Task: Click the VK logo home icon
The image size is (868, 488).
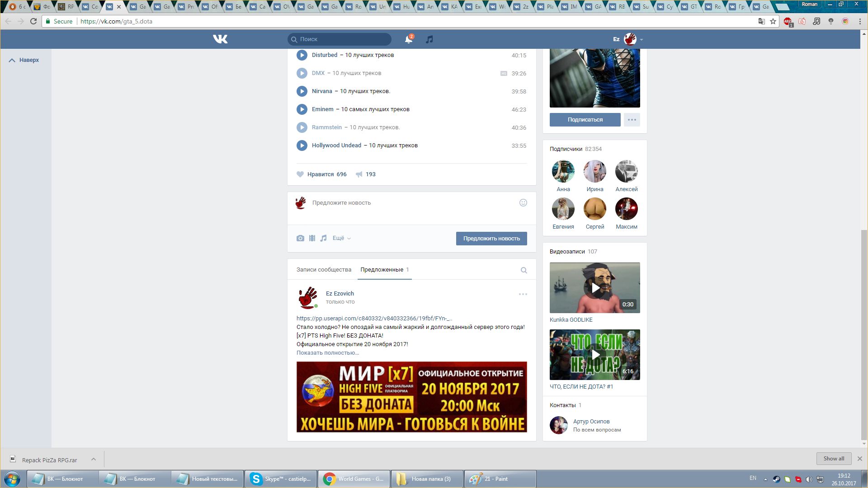Action: coord(220,39)
